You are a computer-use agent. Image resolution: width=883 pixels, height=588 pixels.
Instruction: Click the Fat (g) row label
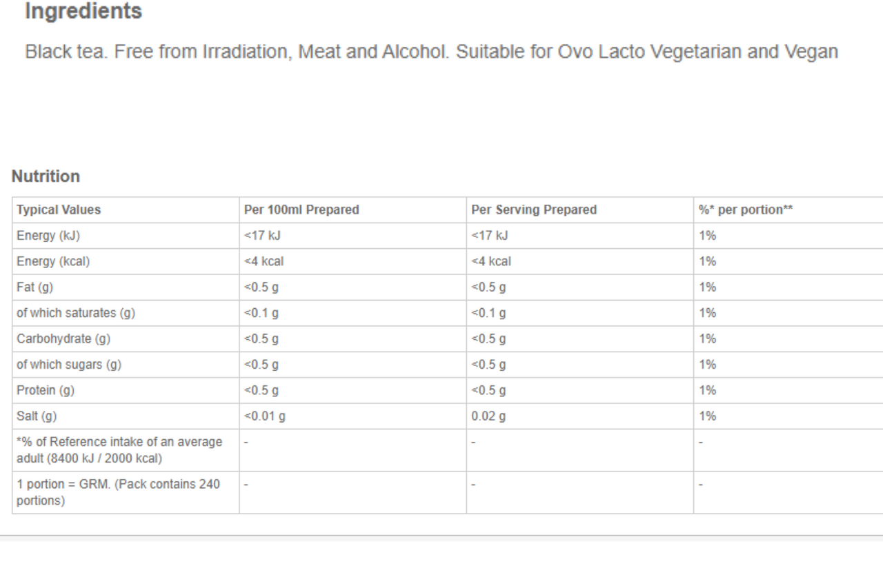pos(36,287)
